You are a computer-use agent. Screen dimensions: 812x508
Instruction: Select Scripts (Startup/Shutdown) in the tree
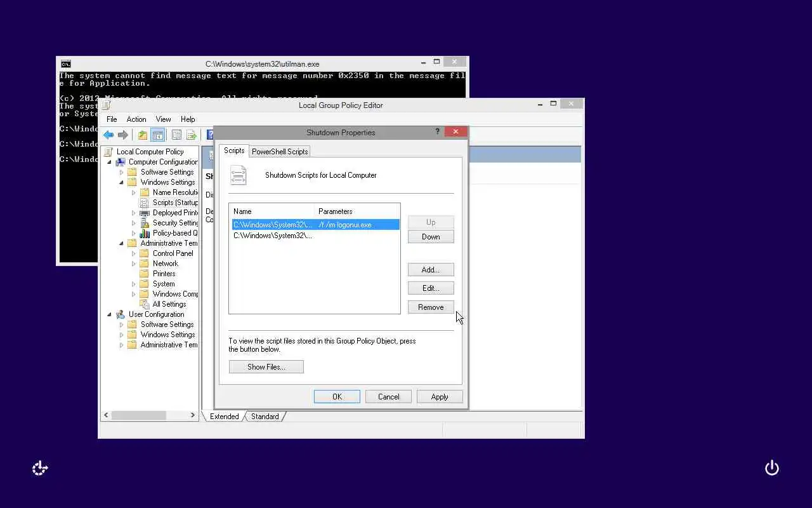click(175, 203)
